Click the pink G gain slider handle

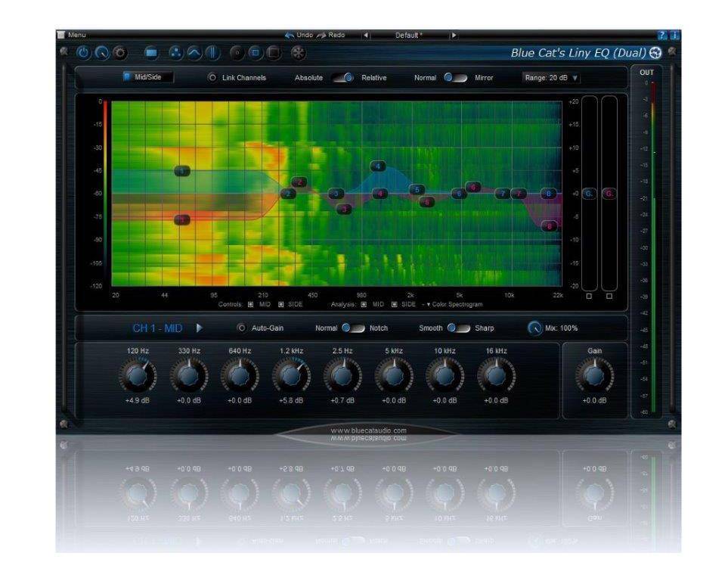point(609,194)
